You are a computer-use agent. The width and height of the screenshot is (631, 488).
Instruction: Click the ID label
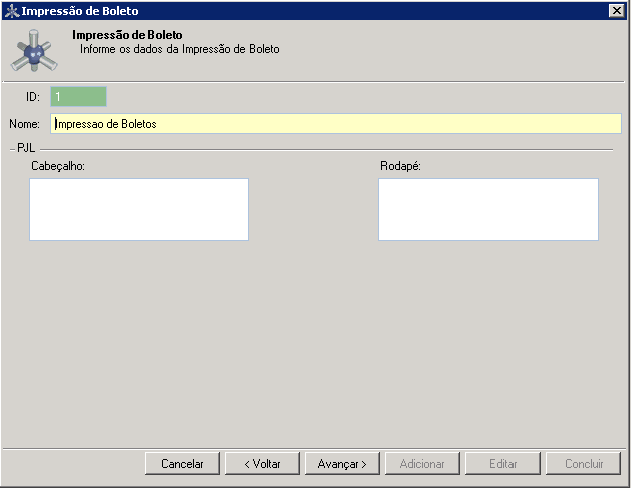point(33,97)
